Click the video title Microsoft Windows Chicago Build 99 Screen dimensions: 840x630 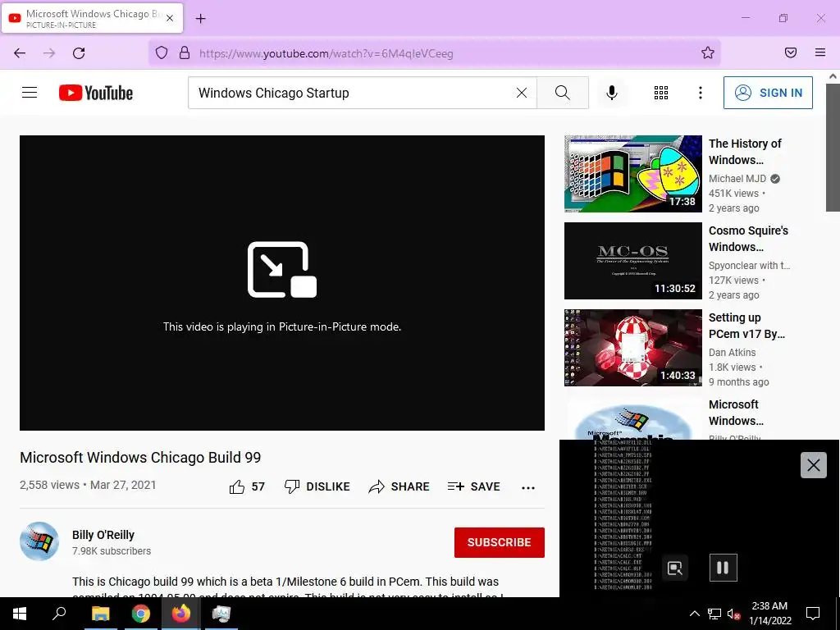(x=140, y=458)
